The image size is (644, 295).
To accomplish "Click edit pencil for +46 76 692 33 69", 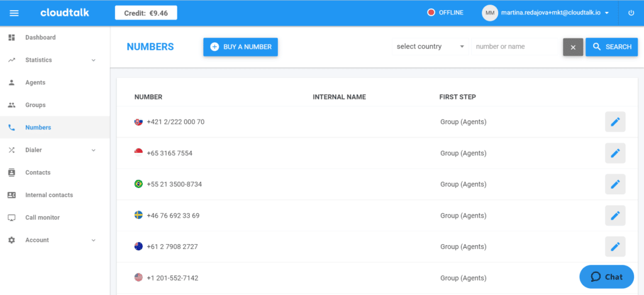I will coord(615,215).
